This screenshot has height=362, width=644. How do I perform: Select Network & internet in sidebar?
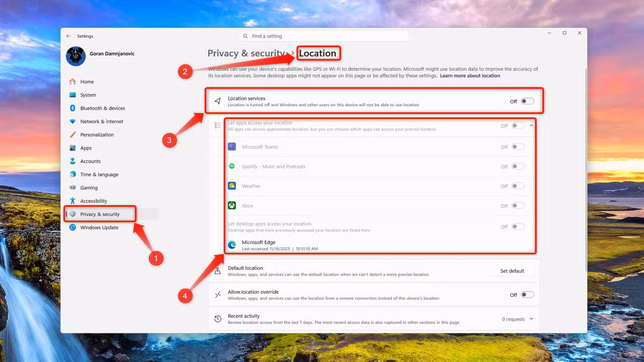click(101, 121)
